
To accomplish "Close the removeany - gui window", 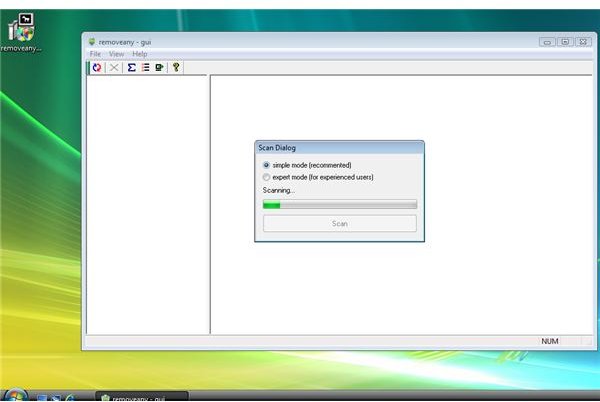I will [x=583, y=42].
